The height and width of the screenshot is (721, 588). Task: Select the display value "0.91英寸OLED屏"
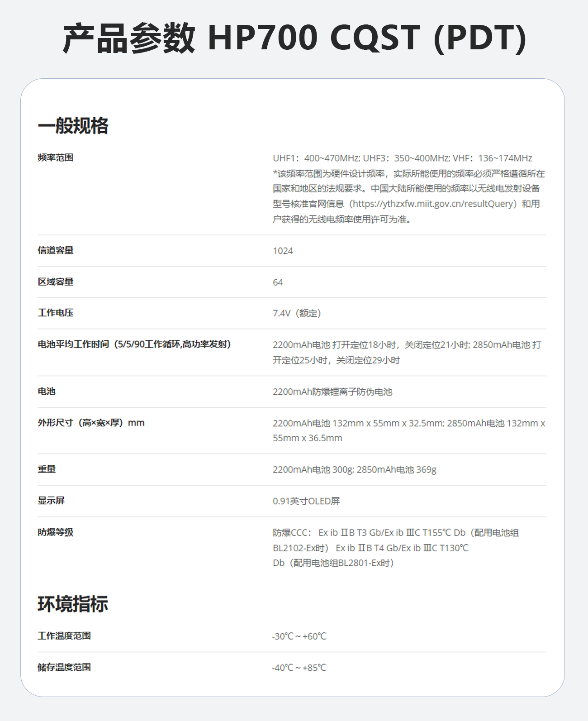306,501
